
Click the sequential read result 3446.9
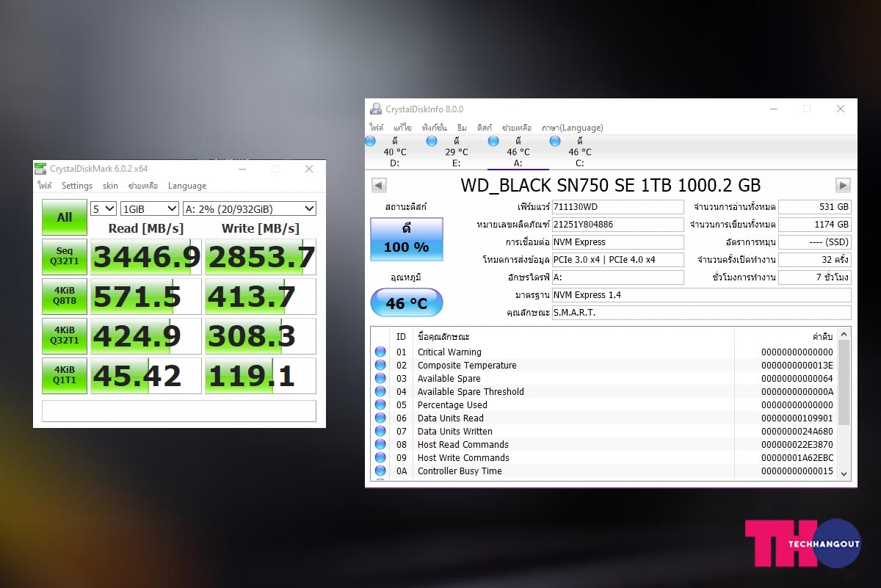click(145, 257)
